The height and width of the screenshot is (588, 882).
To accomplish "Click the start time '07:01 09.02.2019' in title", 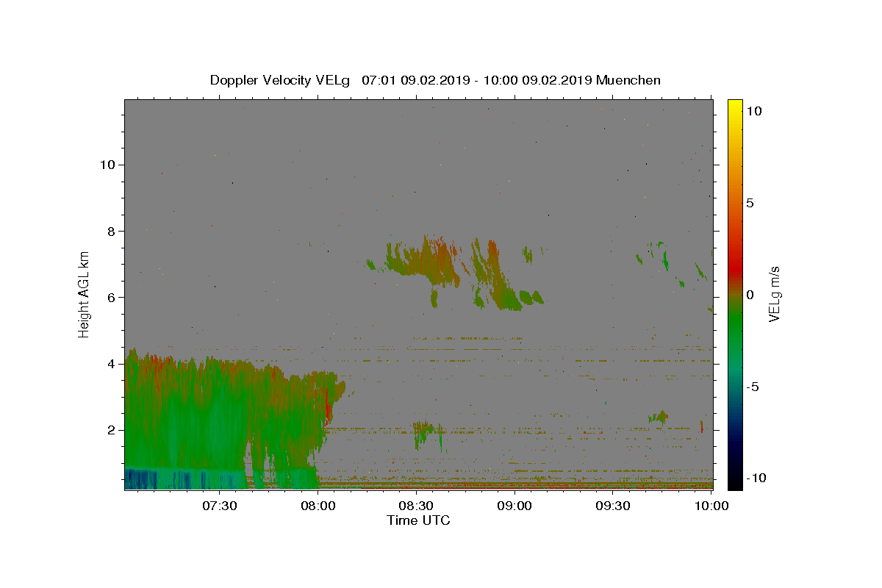I will (x=416, y=80).
